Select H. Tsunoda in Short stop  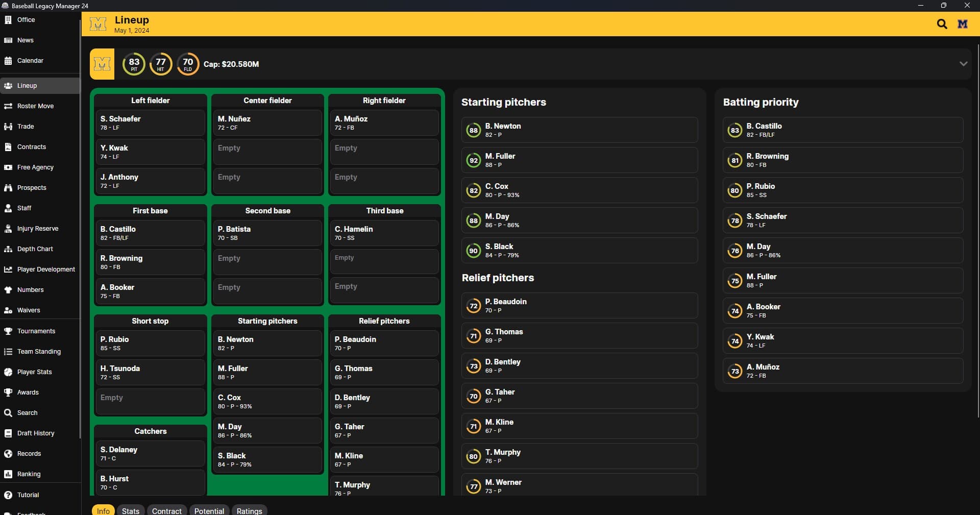click(150, 372)
